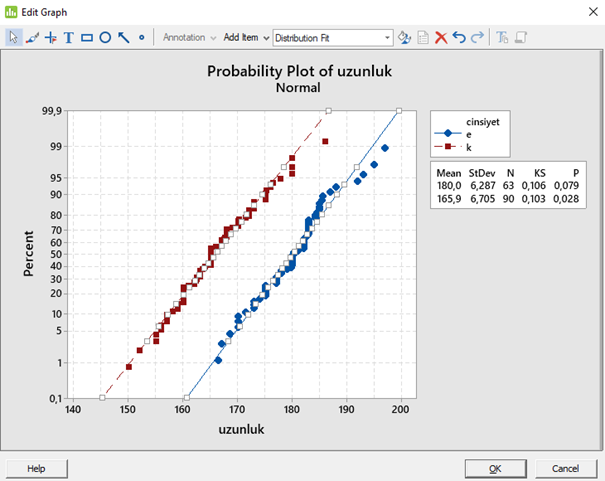Screen dimensions: 605x481
Task: Click the greyed document page icon
Action: tap(423, 37)
